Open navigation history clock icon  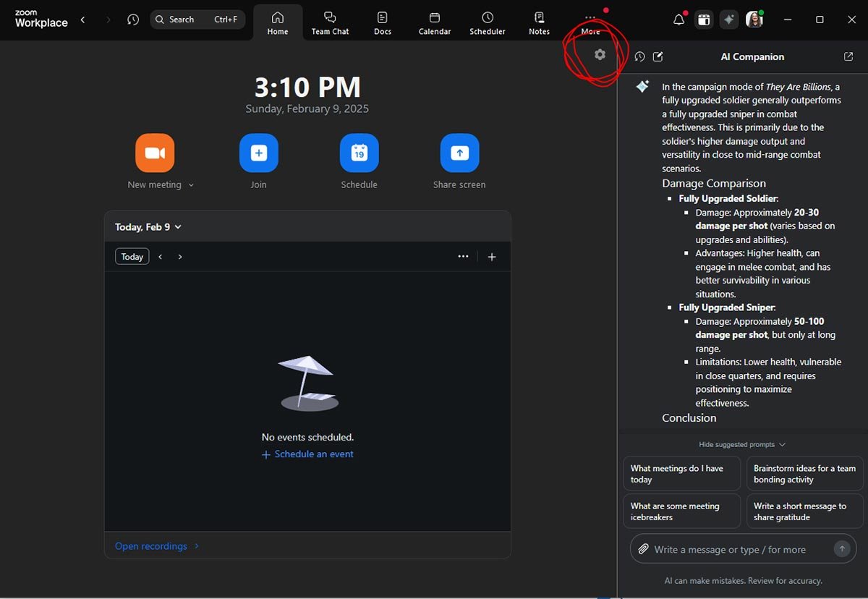[133, 20]
